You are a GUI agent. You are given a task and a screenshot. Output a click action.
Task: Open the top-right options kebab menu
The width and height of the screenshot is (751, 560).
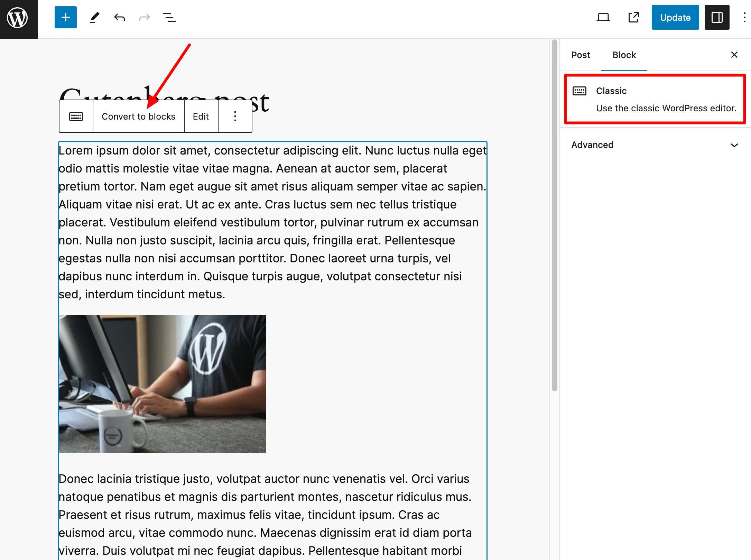tap(744, 17)
